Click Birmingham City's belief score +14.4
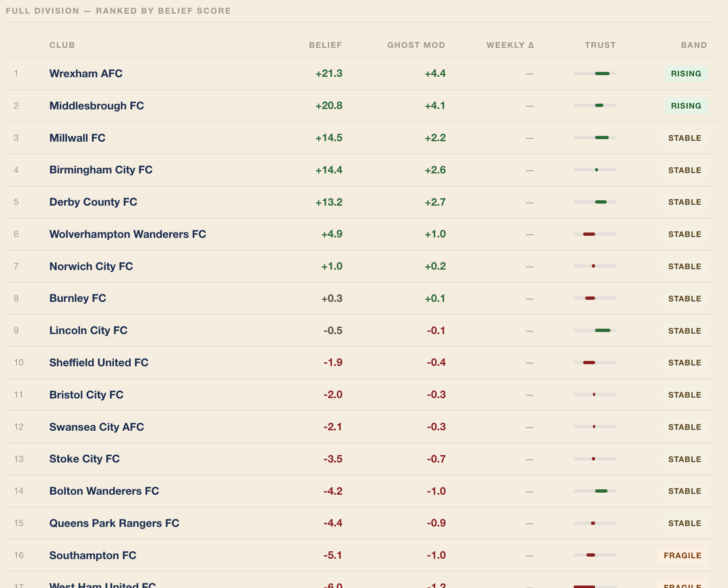This screenshot has width=728, height=588. 329,170
